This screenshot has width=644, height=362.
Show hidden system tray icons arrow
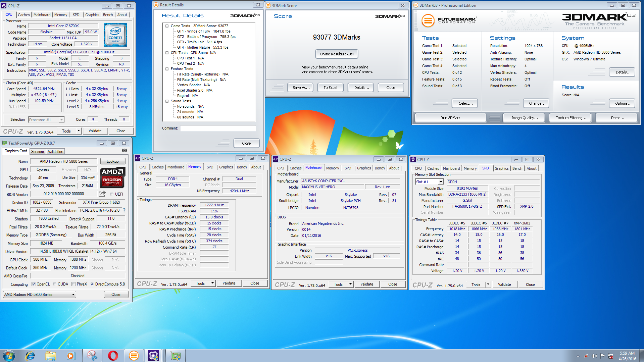[x=578, y=356]
